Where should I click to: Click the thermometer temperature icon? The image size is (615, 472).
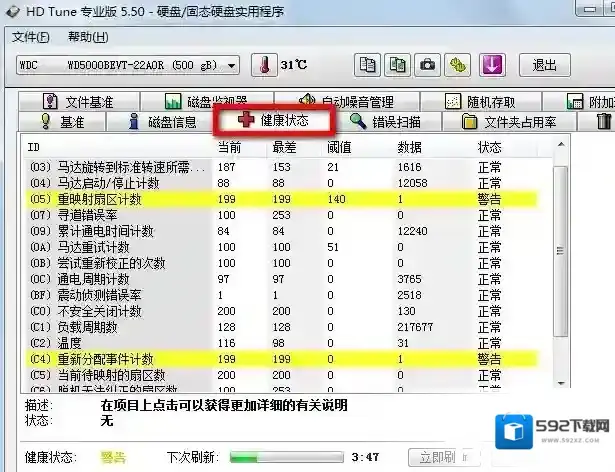click(264, 65)
